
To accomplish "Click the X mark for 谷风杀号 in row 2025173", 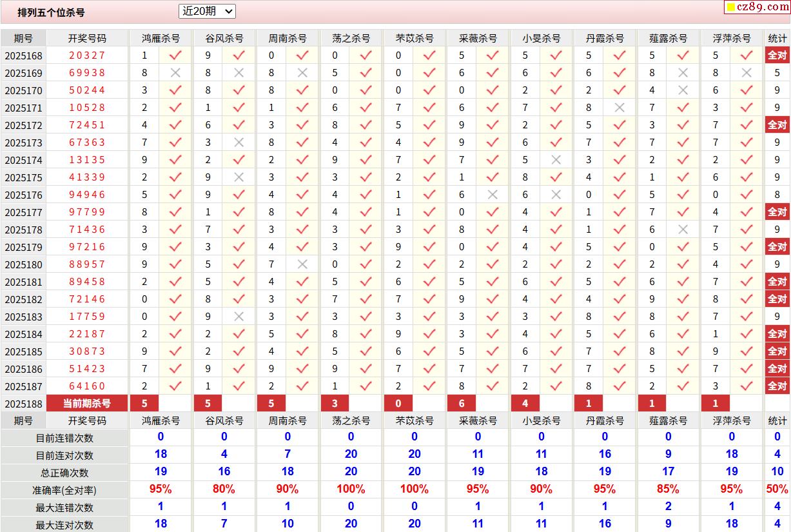I will click(239, 143).
